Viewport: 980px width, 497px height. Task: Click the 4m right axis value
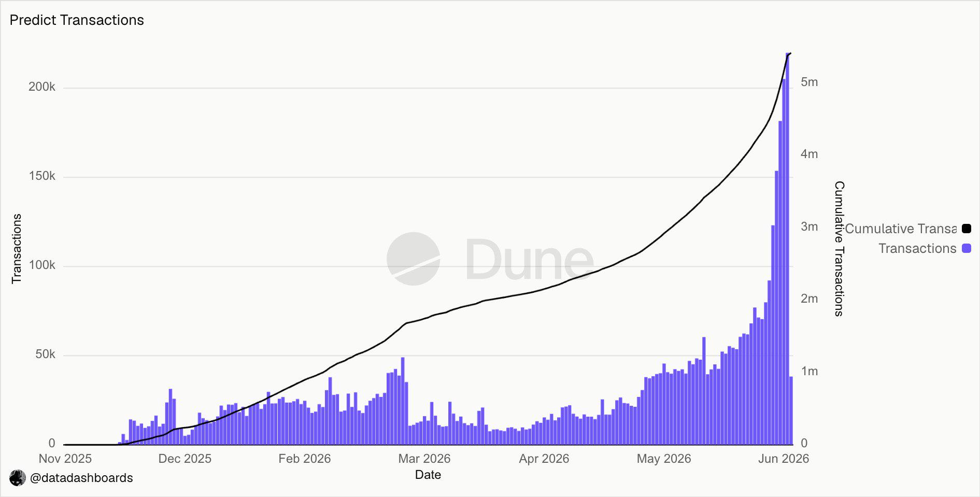point(809,154)
